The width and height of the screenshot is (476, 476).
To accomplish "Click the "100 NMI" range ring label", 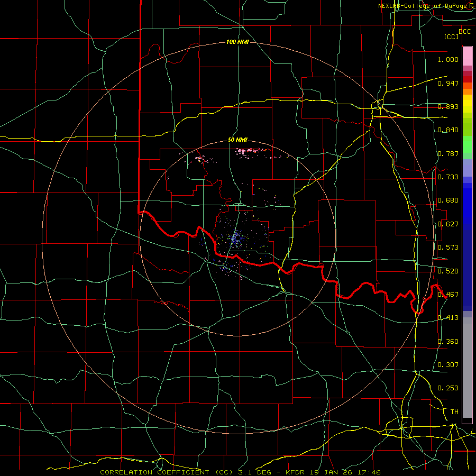I will point(237,42).
